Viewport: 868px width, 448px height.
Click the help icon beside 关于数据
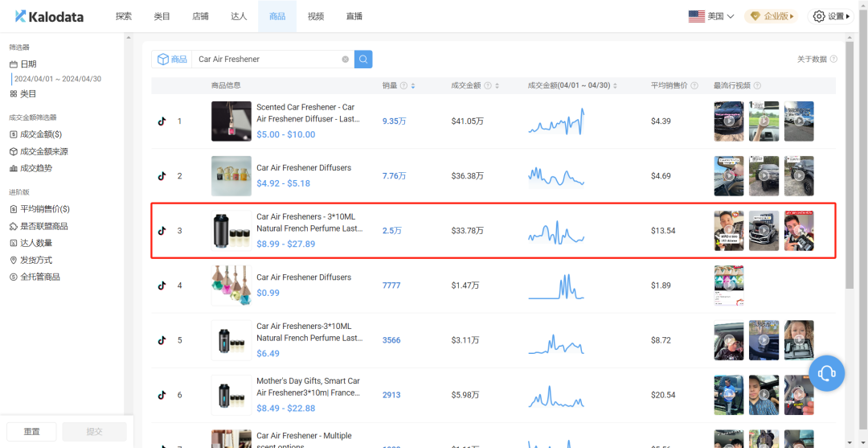833,60
